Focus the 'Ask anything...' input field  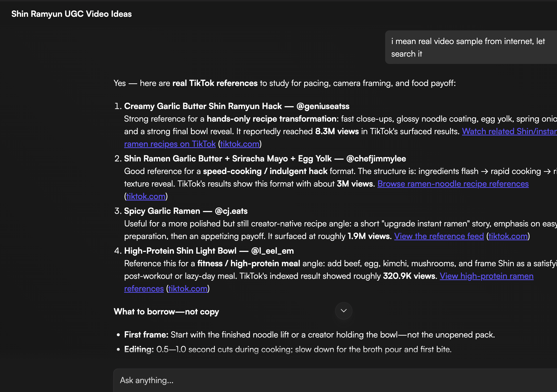click(335, 380)
